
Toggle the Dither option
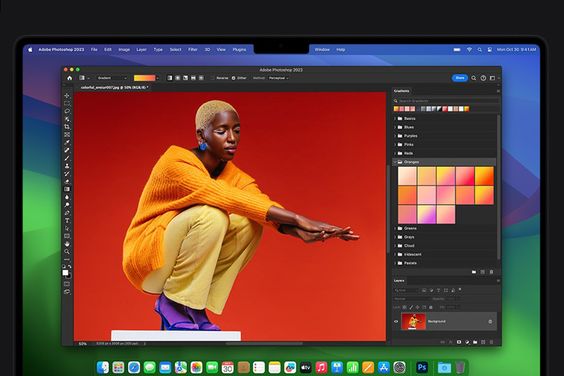click(x=233, y=78)
